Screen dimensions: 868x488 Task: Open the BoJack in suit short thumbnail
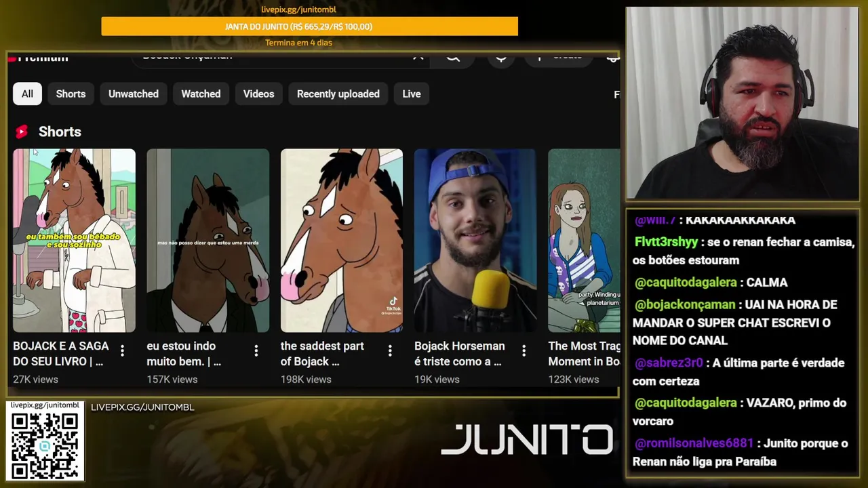(x=208, y=241)
